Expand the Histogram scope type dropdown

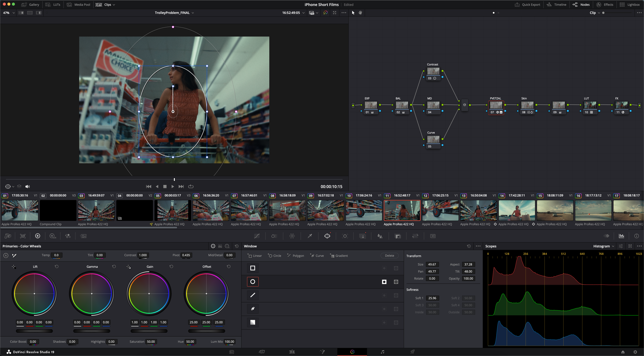pos(604,246)
